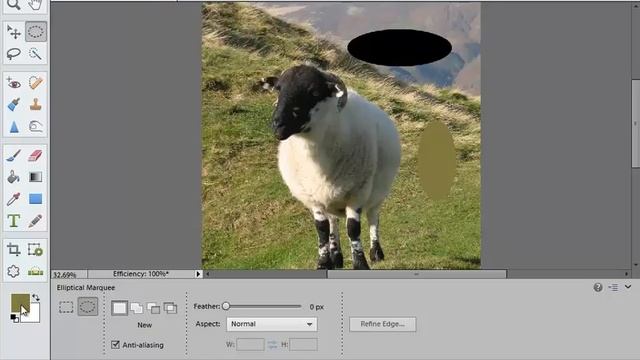
Task: Select the Smart Brush tool
Action: pos(13,105)
